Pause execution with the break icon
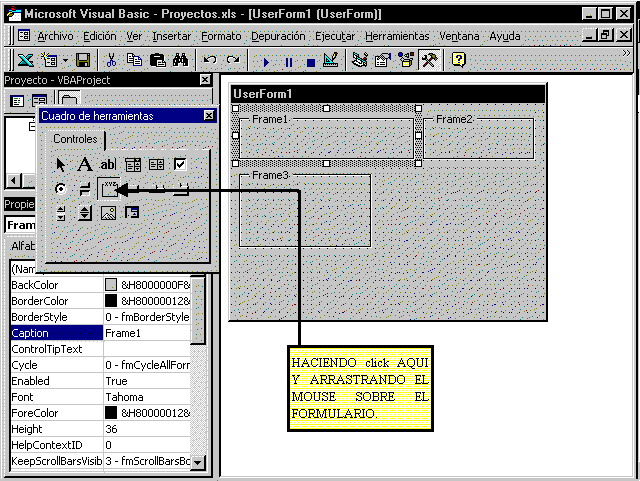The image size is (640, 481). tap(288, 62)
